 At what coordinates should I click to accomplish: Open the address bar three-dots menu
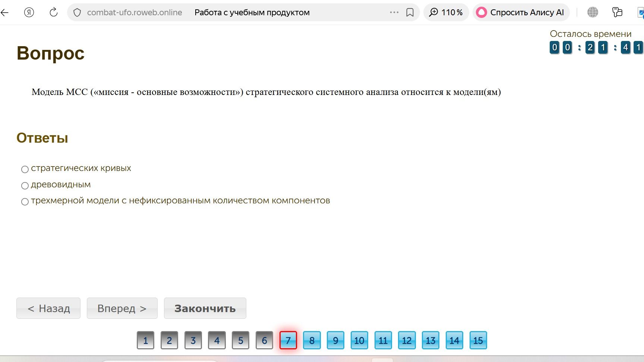[394, 12]
